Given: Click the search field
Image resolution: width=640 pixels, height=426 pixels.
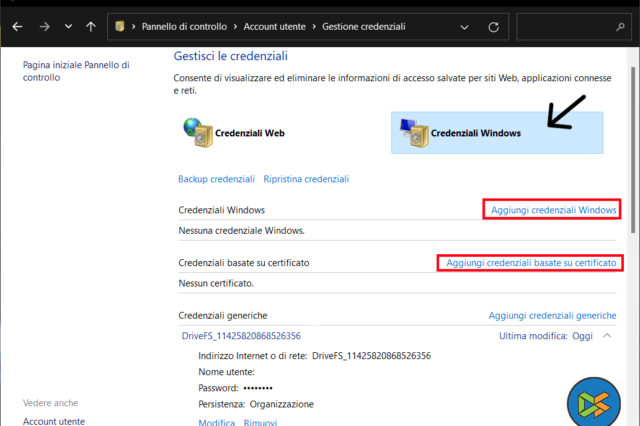Looking at the screenshot, I should point(573,27).
